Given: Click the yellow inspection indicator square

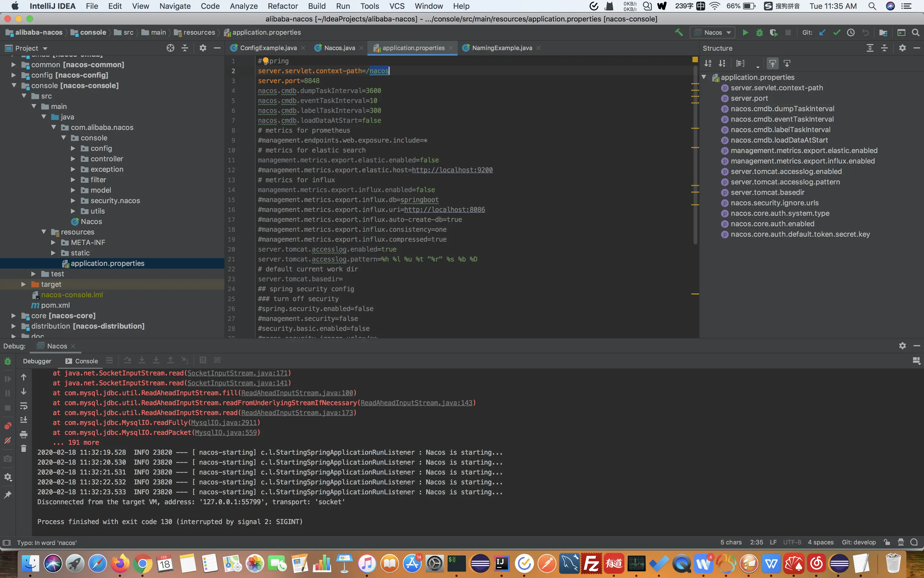Looking at the screenshot, I should [x=695, y=60].
